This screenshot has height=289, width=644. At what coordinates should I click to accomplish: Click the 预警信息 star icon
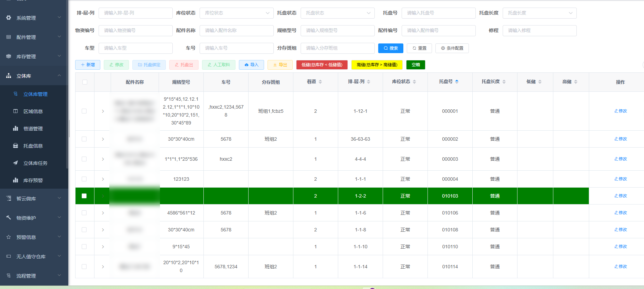point(9,237)
